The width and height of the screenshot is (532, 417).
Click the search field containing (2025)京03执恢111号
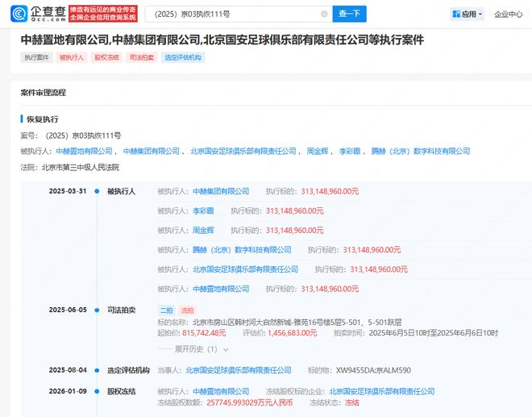[x=234, y=14]
